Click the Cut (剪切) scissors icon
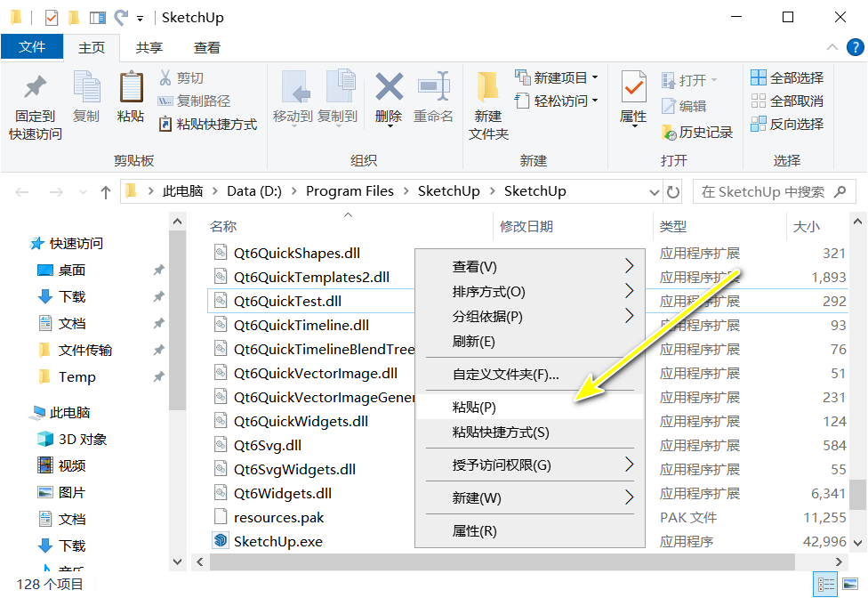868x598 pixels. (165, 77)
